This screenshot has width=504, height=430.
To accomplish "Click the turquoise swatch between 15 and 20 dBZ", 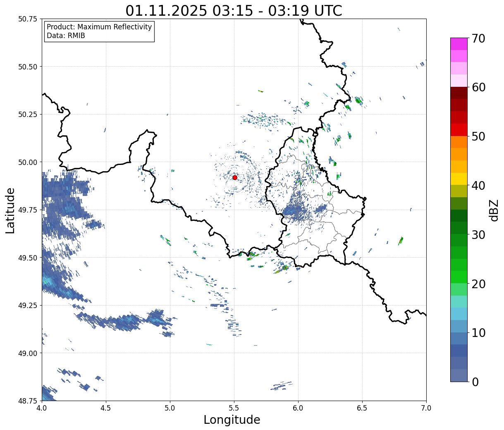I will (x=459, y=302).
